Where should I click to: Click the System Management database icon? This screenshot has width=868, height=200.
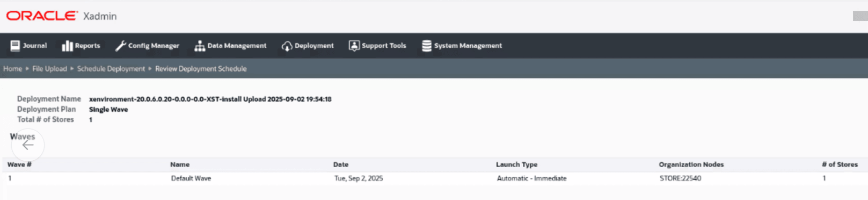coord(427,46)
